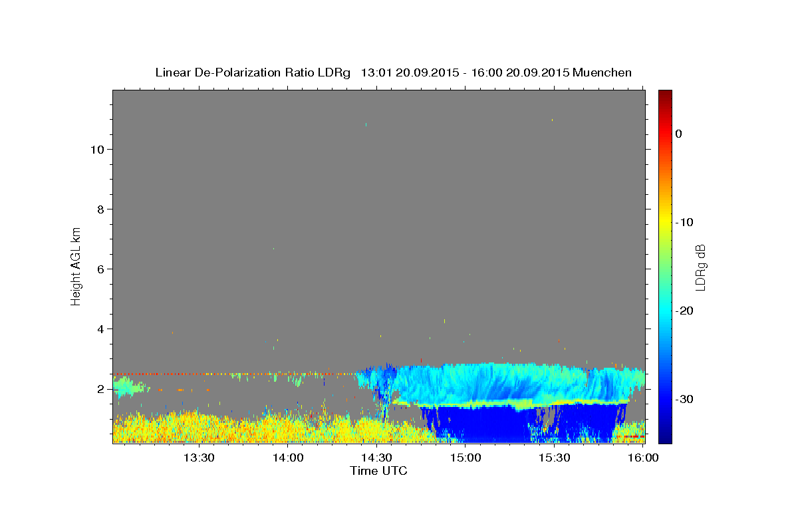Viewport: 798px width, 532px height.
Task: Click the plot title 'Linear De-Polarization Ratio LDRg'
Action: 253,72
